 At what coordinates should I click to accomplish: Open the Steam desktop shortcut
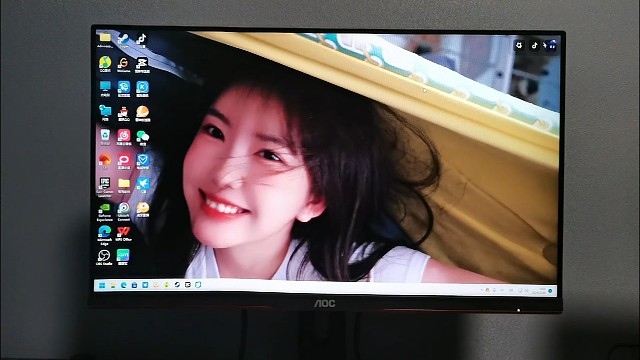(x=123, y=40)
